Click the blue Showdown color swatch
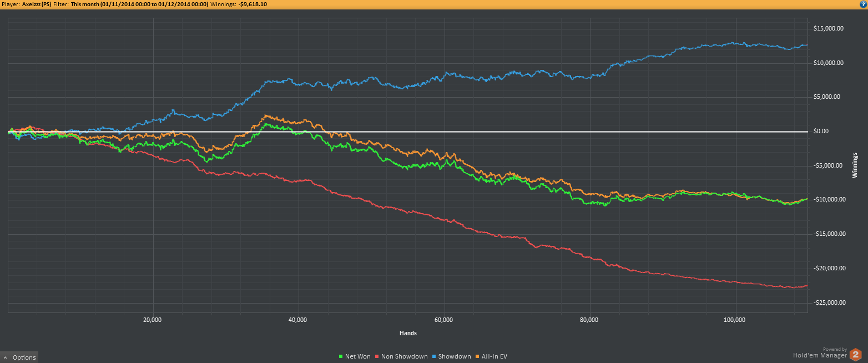868x363 pixels. (x=434, y=356)
